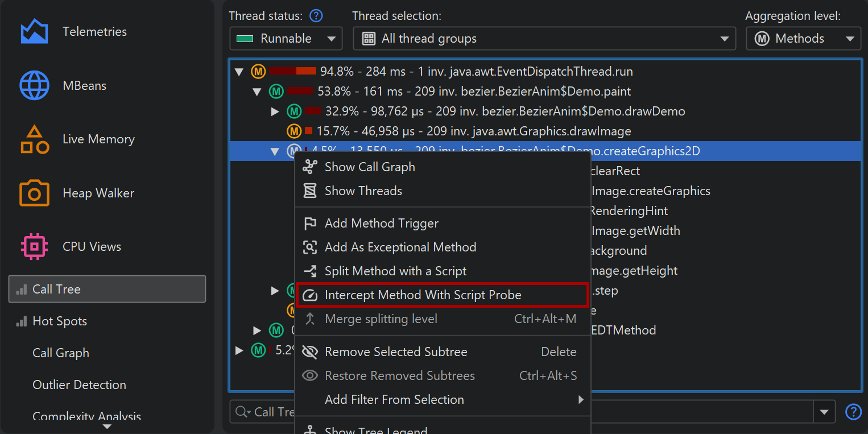Select Add Method Trigger menu entry
Viewport: 868px width, 434px height.
click(381, 224)
